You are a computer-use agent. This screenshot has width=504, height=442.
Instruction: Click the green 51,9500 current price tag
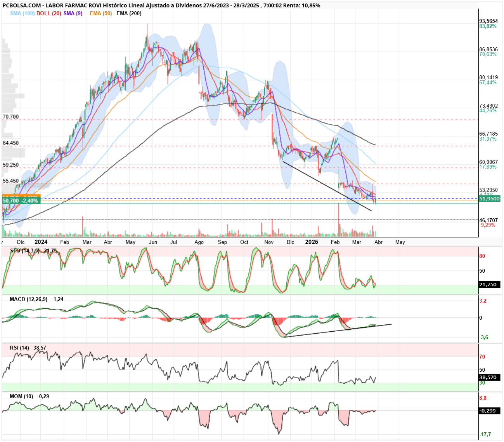coord(489,198)
